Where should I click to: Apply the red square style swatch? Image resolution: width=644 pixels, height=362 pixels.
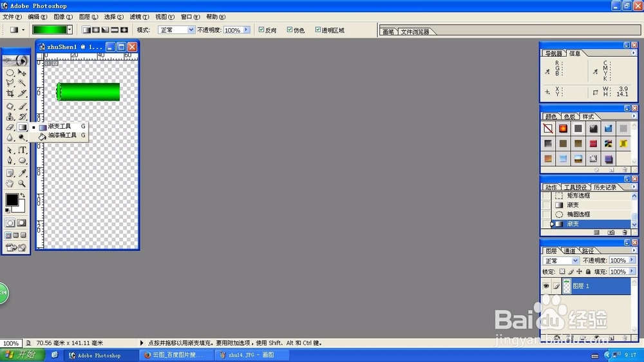pyautogui.click(x=593, y=144)
